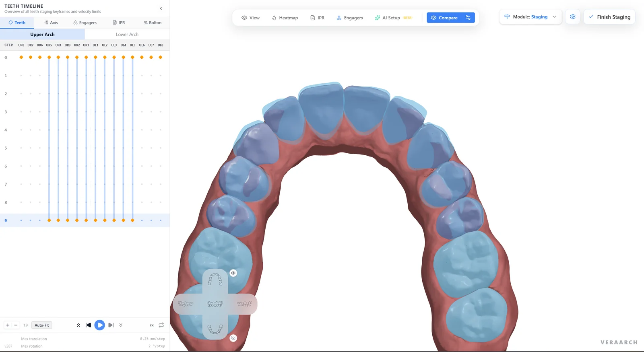The width and height of the screenshot is (644, 352).
Task: Click Finish Staging
Action: click(609, 17)
